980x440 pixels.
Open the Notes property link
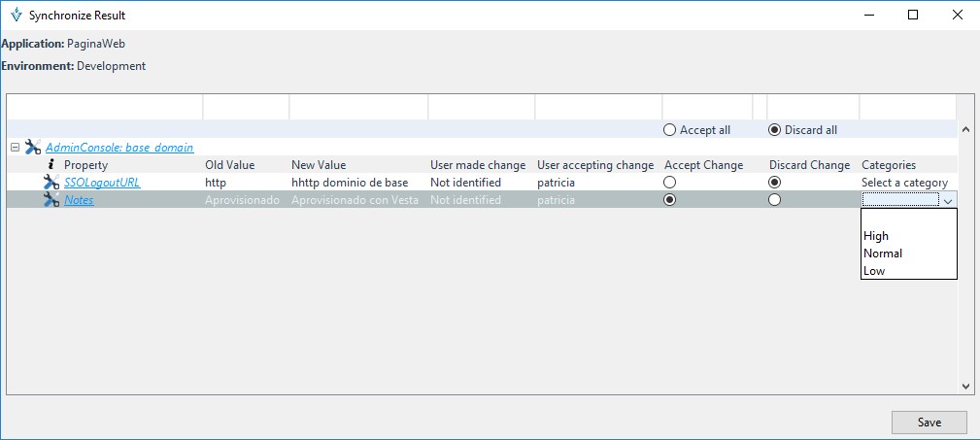click(79, 200)
